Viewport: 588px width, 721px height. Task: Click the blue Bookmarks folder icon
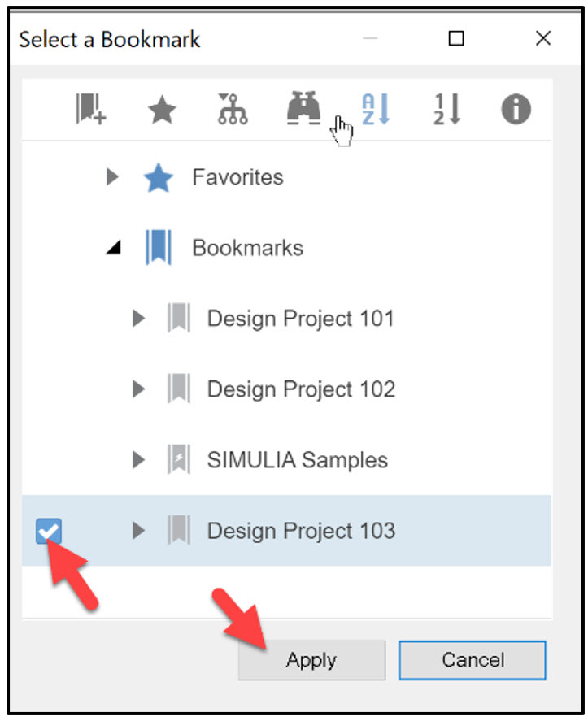(x=157, y=247)
